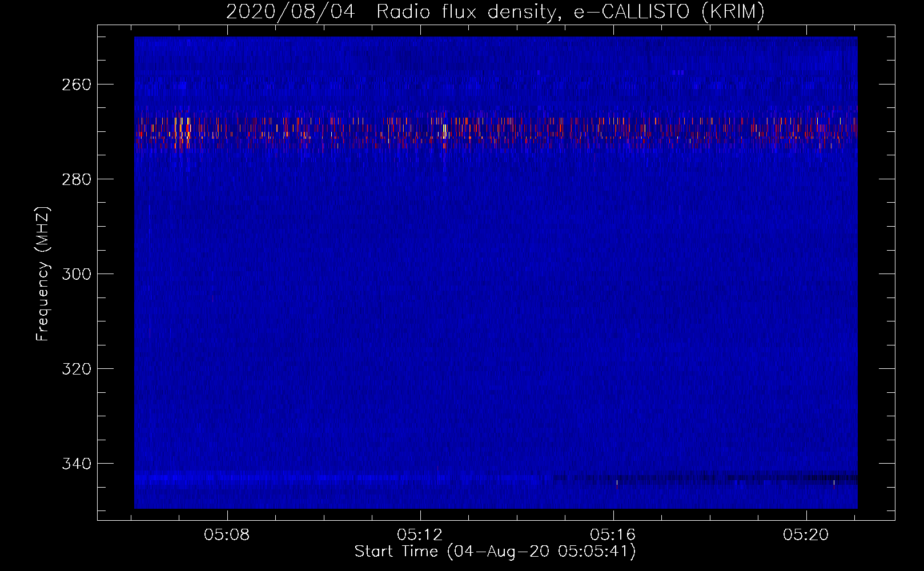Viewport: 924px width, 571px height.
Task: Click the 320 frequency tick label
Action: pos(76,369)
